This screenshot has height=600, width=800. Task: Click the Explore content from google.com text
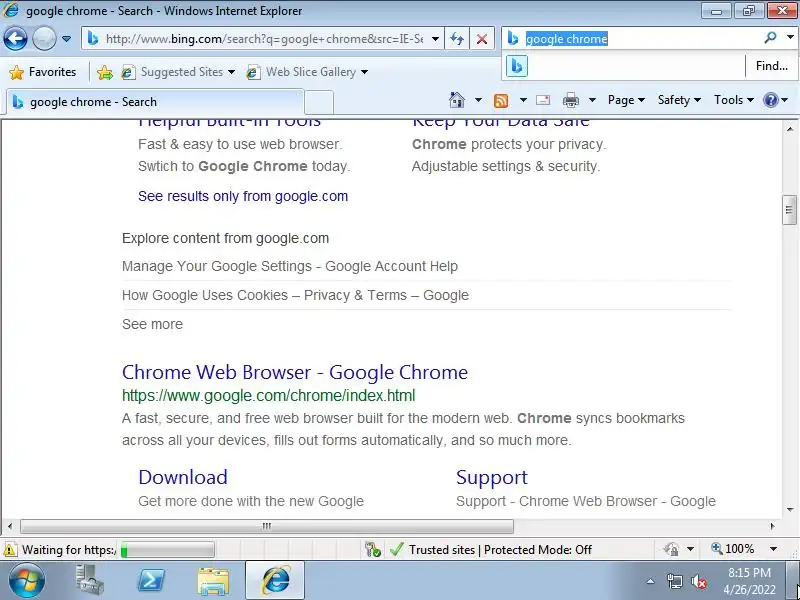(x=226, y=238)
